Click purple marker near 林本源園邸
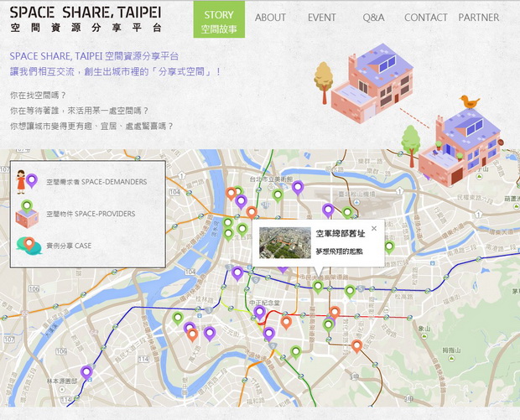Viewport: 520px width, 420px height. (86, 373)
